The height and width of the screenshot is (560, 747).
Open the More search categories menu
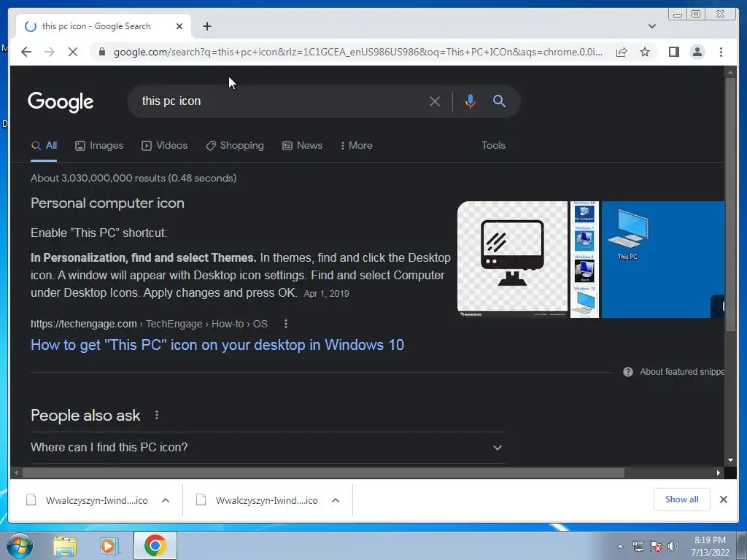click(x=356, y=146)
